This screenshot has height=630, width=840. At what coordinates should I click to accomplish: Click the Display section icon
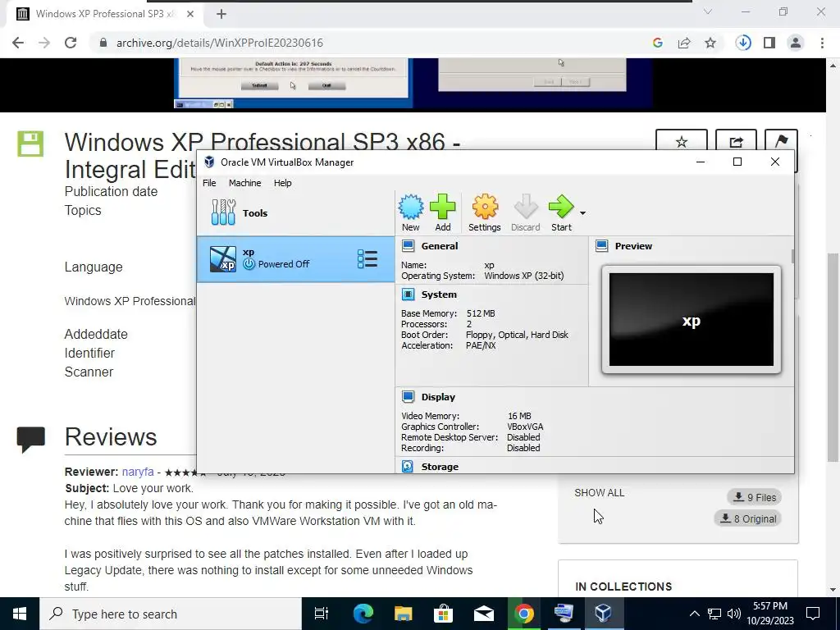click(409, 397)
